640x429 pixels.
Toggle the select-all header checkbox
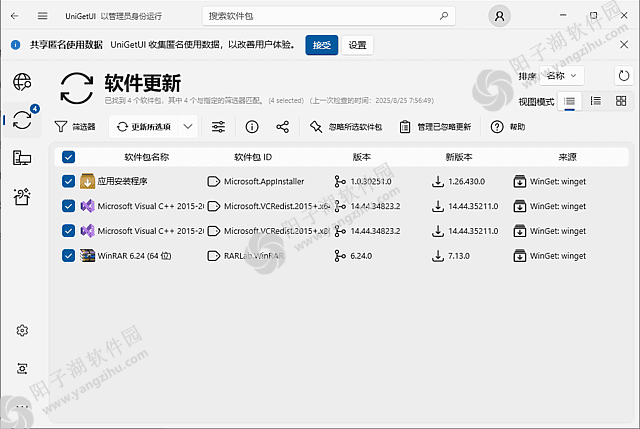[x=69, y=157]
